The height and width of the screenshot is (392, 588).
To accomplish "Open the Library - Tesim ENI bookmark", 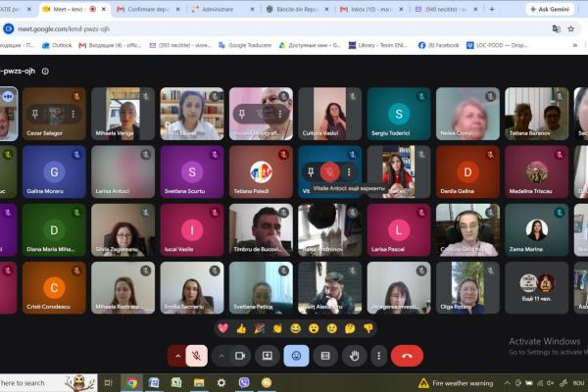I will [x=378, y=45].
